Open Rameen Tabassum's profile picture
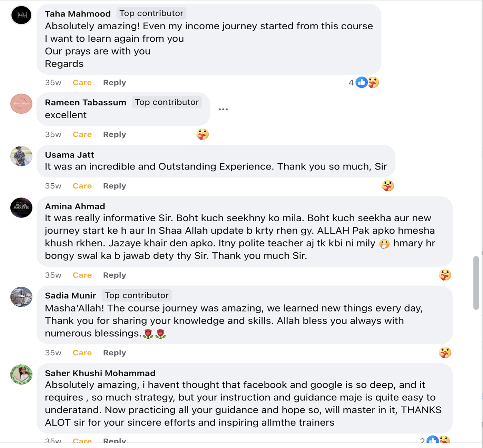The image size is (483, 448). (x=21, y=104)
